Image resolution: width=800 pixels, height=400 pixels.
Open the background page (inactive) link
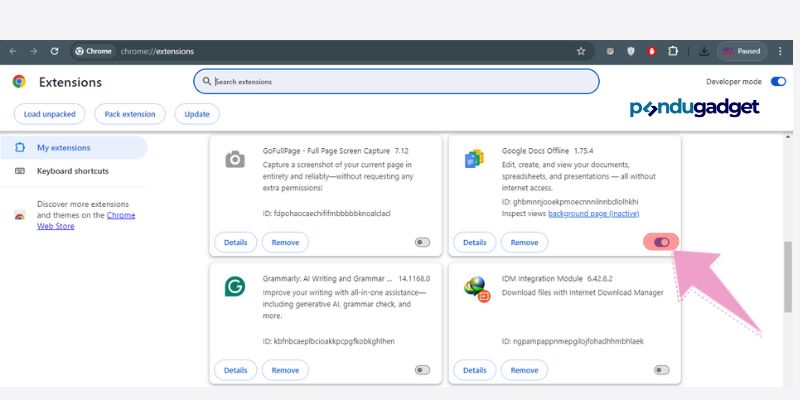[x=593, y=214]
